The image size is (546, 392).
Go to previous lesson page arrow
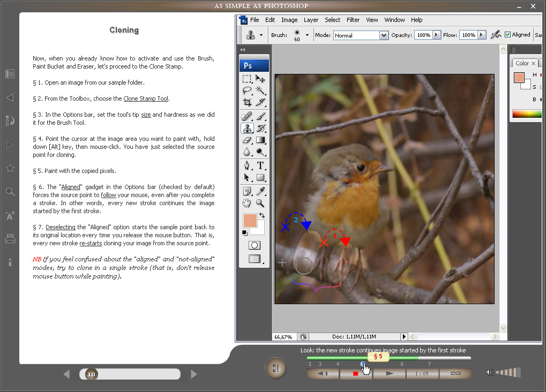(x=66, y=374)
